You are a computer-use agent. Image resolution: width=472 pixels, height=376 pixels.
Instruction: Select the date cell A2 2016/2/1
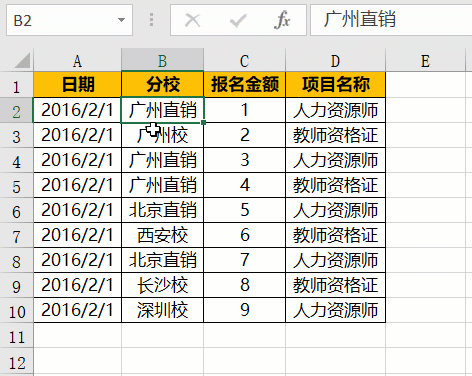point(77,110)
